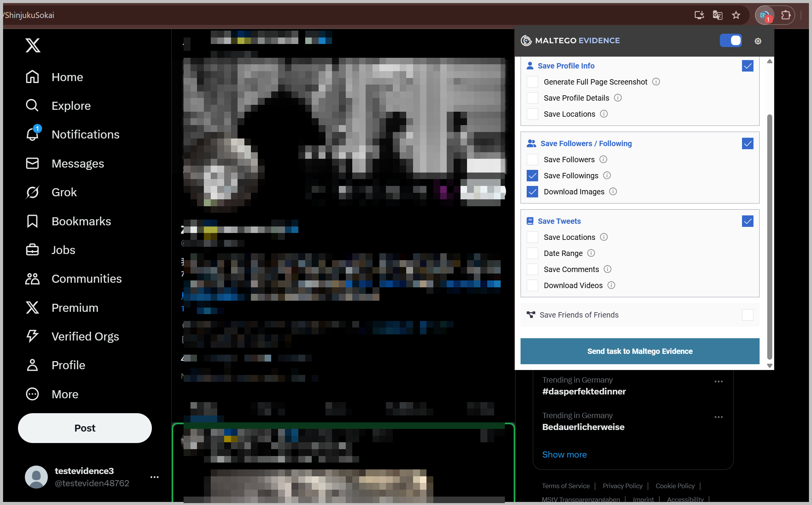Open Maltego Evidence settings gear
The height and width of the screenshot is (505, 812).
tap(758, 41)
